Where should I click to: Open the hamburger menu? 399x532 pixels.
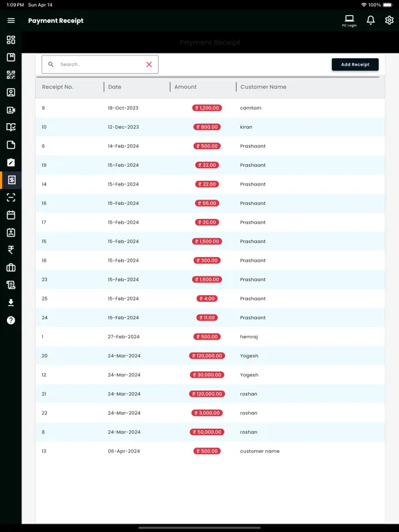tap(11, 21)
